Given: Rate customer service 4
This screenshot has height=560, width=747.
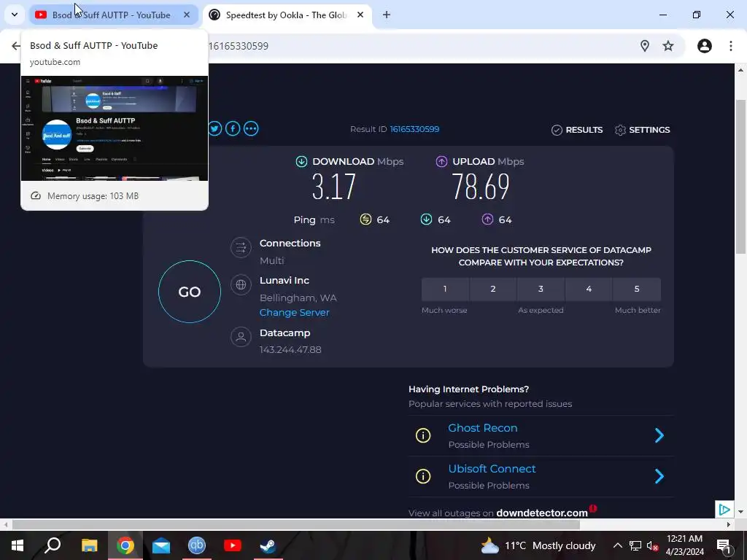Looking at the screenshot, I should [x=589, y=289].
